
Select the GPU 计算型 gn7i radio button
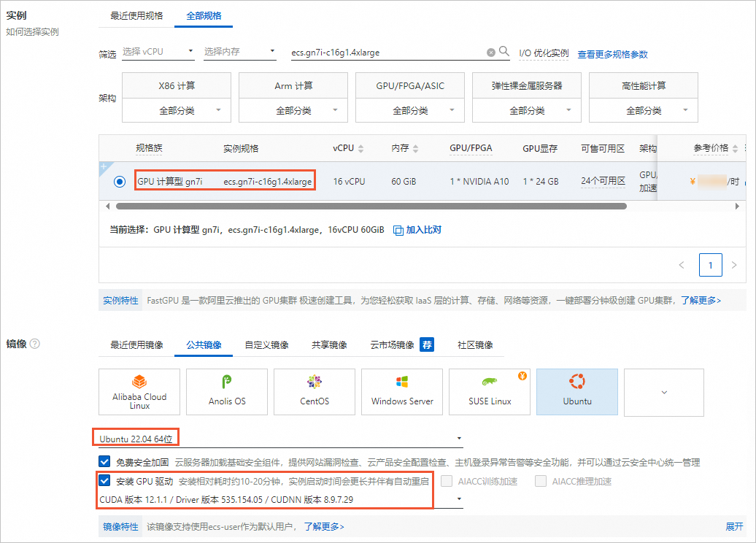[x=120, y=181]
